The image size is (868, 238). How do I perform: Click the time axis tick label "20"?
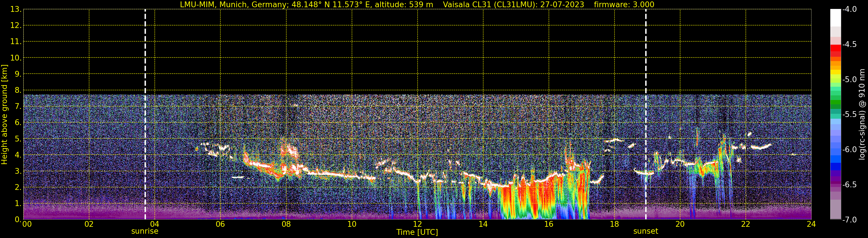(x=680, y=224)
